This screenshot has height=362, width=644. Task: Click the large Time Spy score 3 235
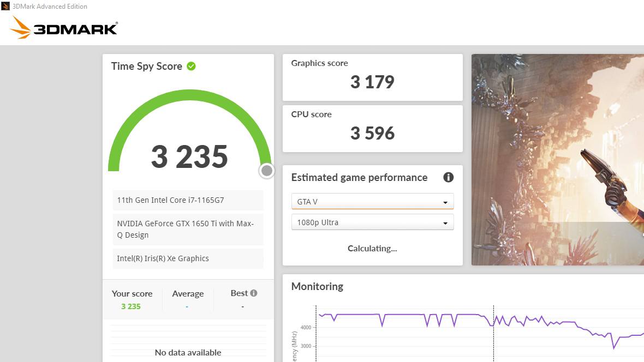click(x=189, y=157)
